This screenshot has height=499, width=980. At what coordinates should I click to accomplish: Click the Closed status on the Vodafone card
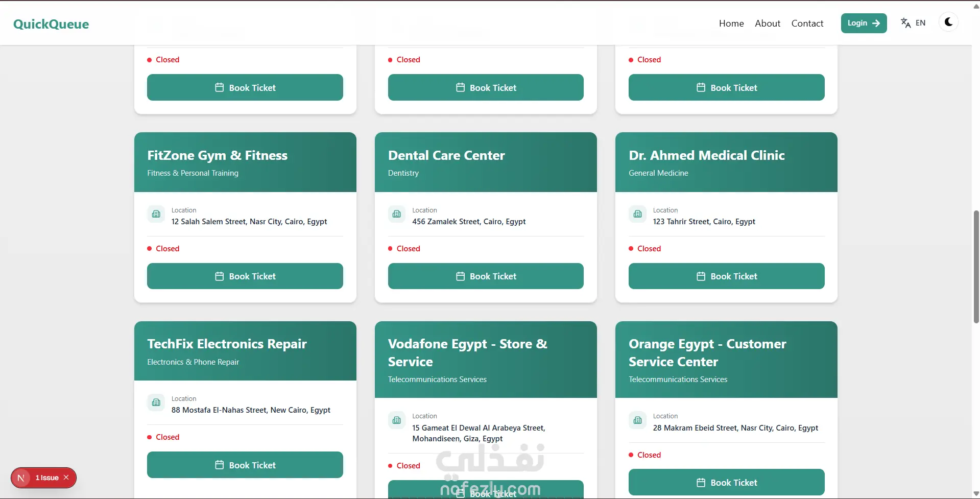(404, 466)
